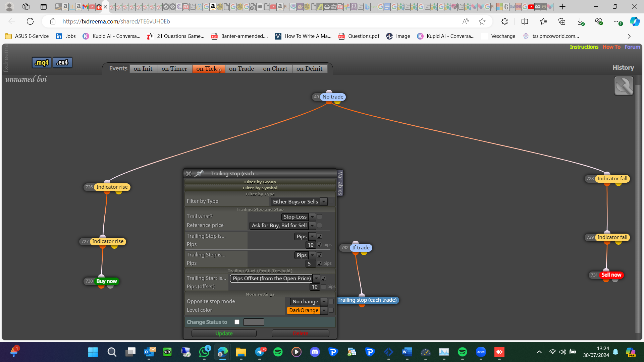The image size is (644, 362).
Task: Click the pin icon in dialog header
Action: pos(199,174)
